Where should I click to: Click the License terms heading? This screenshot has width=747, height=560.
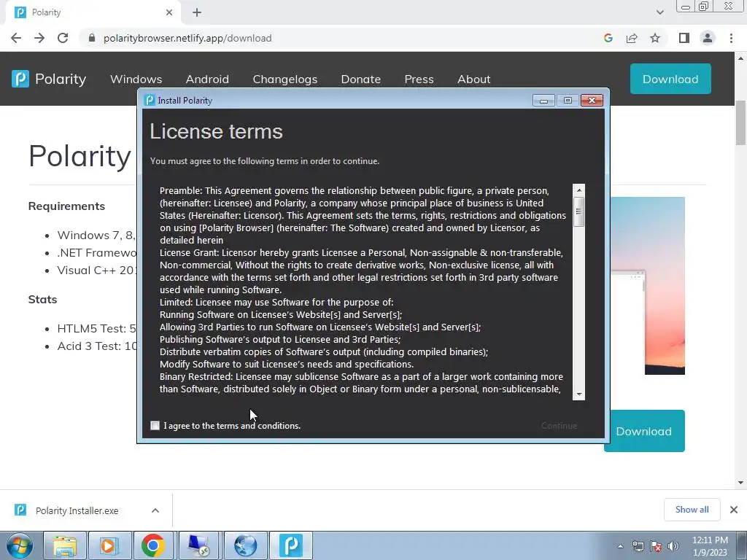click(x=216, y=131)
